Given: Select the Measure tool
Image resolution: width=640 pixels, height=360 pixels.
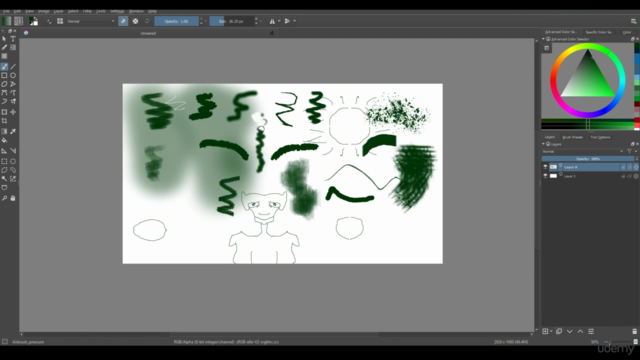Looking at the screenshot, I should point(13,151).
